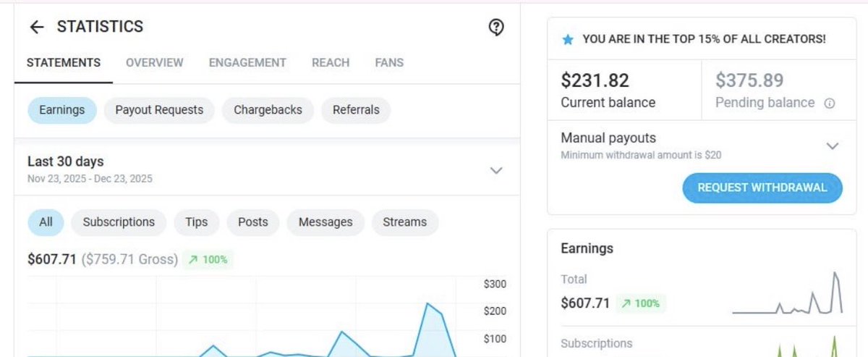Image resolution: width=868 pixels, height=357 pixels.
Task: Click the Subscriptions row label in Earnings panel
Action: pyautogui.click(x=597, y=343)
